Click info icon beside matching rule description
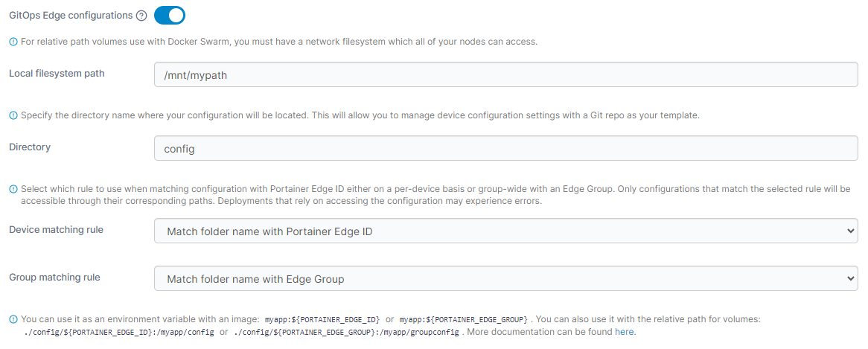The height and width of the screenshot is (349, 868). point(13,189)
